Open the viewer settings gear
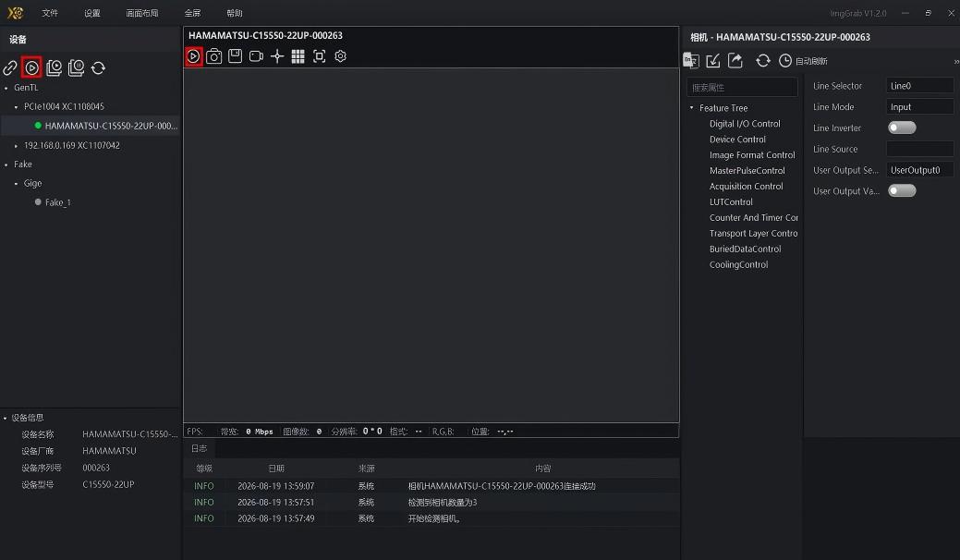Image resolution: width=960 pixels, height=560 pixels. (x=340, y=56)
